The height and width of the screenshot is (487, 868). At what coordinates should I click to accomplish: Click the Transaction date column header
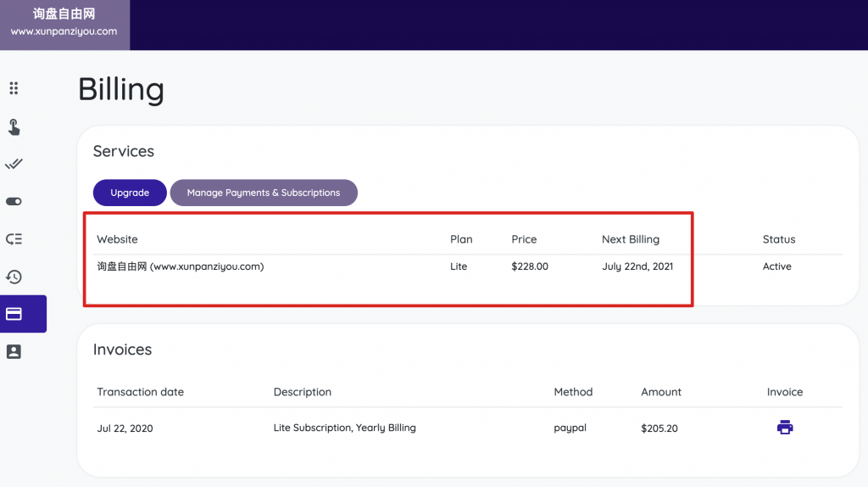coord(140,392)
